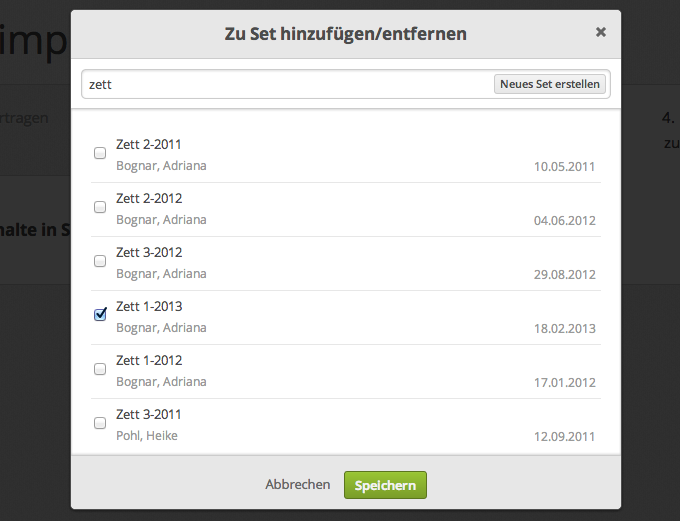Click the Zett 1-2012 set title
Screen dimensions: 680x521
coord(149,360)
